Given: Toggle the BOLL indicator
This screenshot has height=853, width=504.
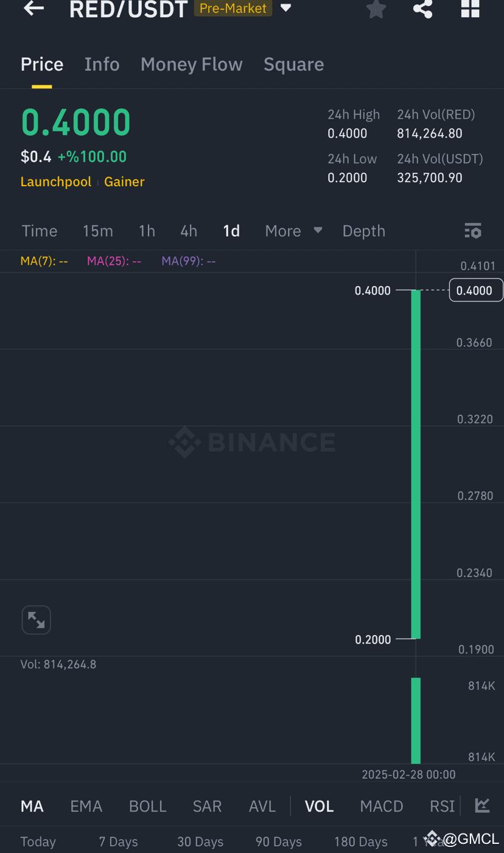Looking at the screenshot, I should 148,806.
